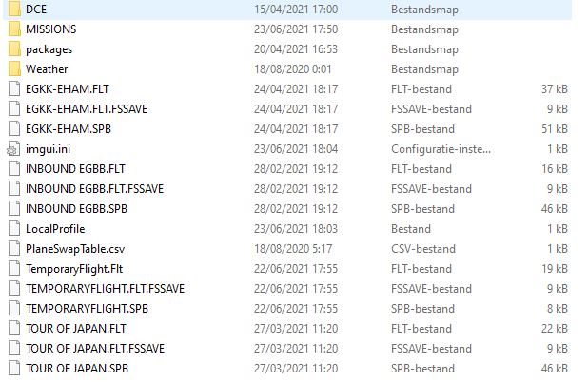The width and height of the screenshot is (588, 382).
Task: Select the file named EGKK-EHAM.FLT.FSSAVE
Action: click(x=87, y=108)
